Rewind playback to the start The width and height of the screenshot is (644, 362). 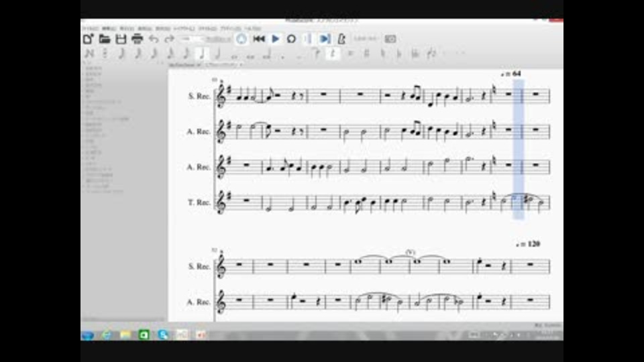[x=259, y=39]
